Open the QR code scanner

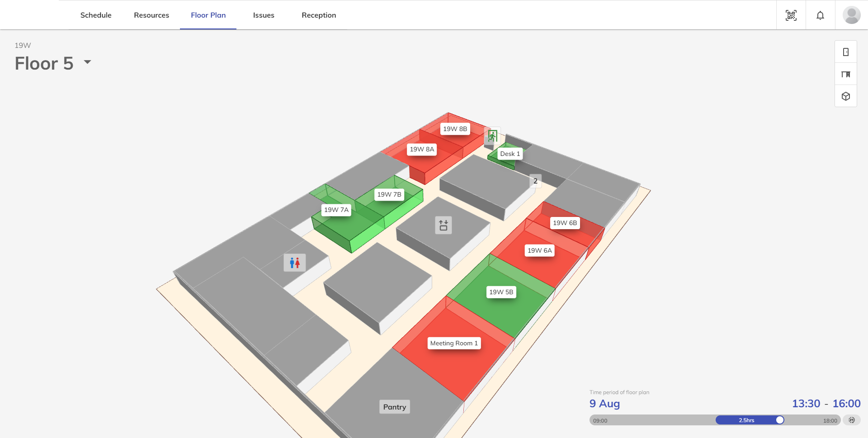tap(791, 15)
